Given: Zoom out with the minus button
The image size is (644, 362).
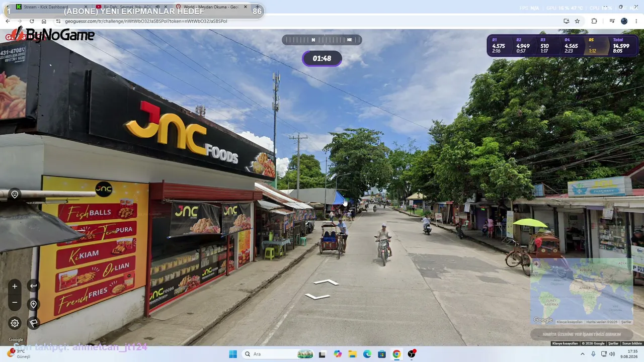Looking at the screenshot, I should (x=15, y=303).
